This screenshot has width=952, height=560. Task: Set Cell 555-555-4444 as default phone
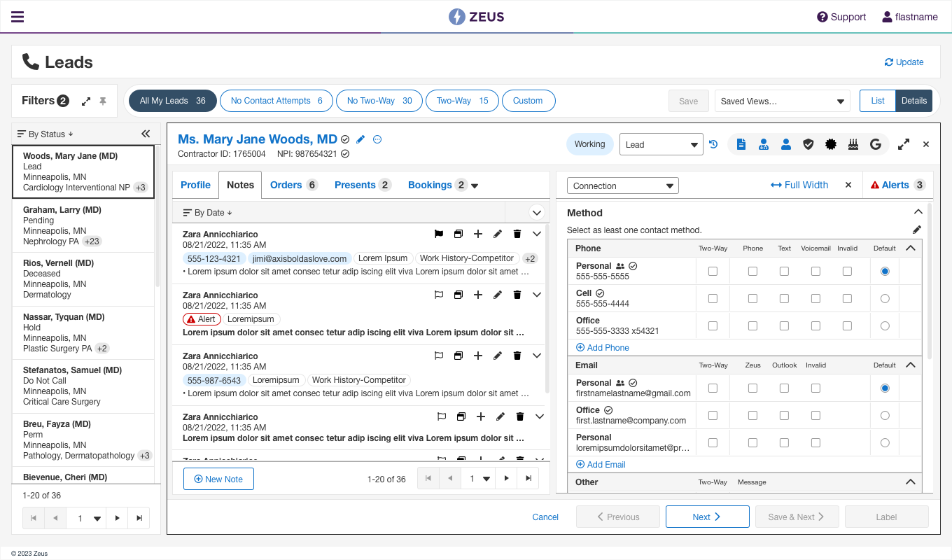click(885, 298)
